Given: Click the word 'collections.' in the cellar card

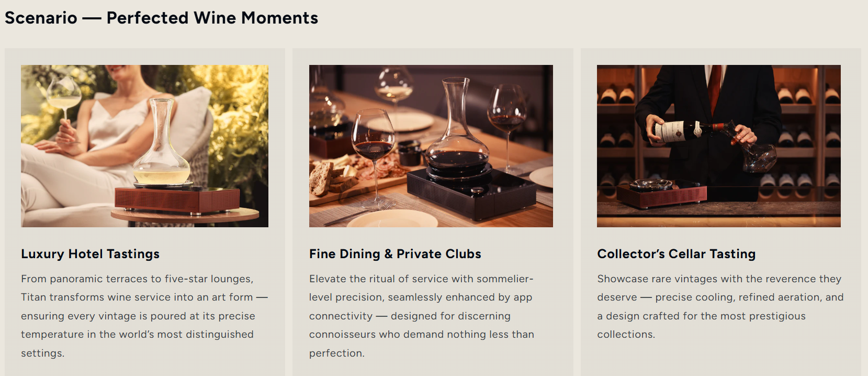Looking at the screenshot, I should [x=626, y=335].
